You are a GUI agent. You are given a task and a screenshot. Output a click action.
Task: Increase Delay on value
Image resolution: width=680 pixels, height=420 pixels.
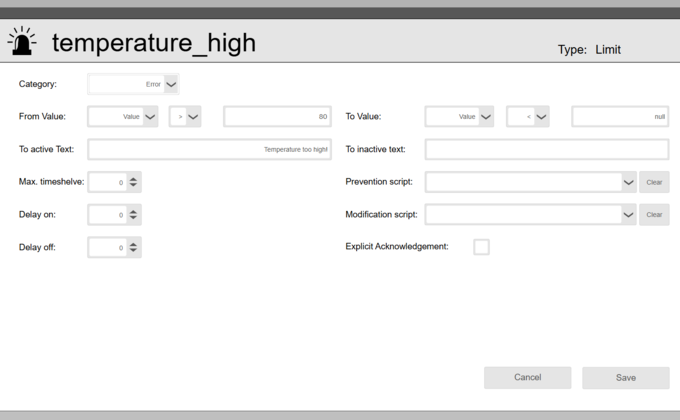tap(133, 211)
